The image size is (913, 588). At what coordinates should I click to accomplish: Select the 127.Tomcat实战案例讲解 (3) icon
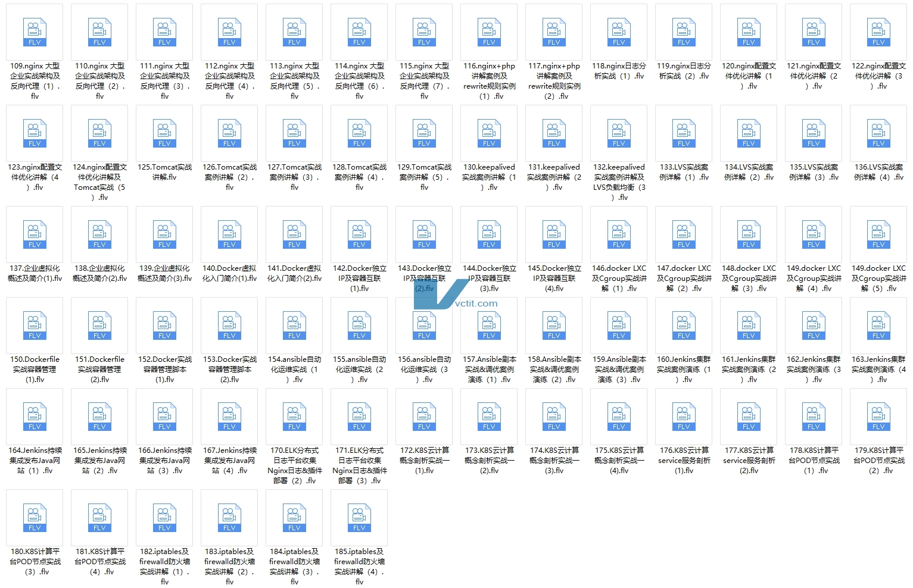[294, 133]
